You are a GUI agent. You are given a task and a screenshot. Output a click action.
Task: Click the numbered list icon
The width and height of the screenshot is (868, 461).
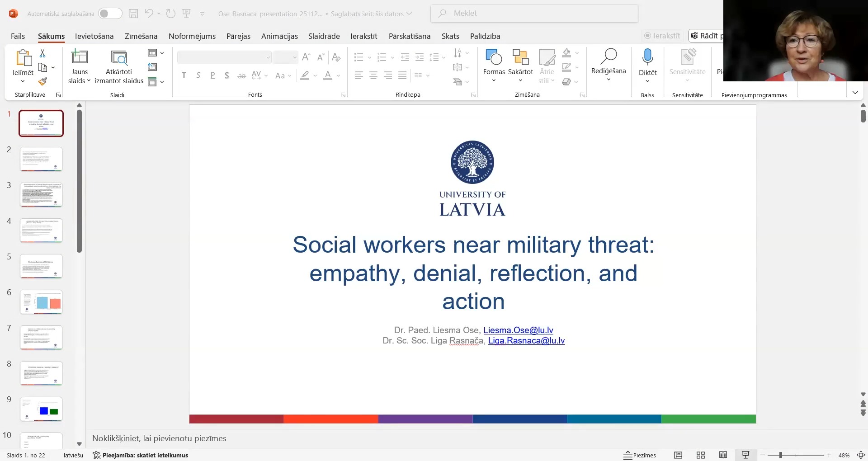point(382,57)
